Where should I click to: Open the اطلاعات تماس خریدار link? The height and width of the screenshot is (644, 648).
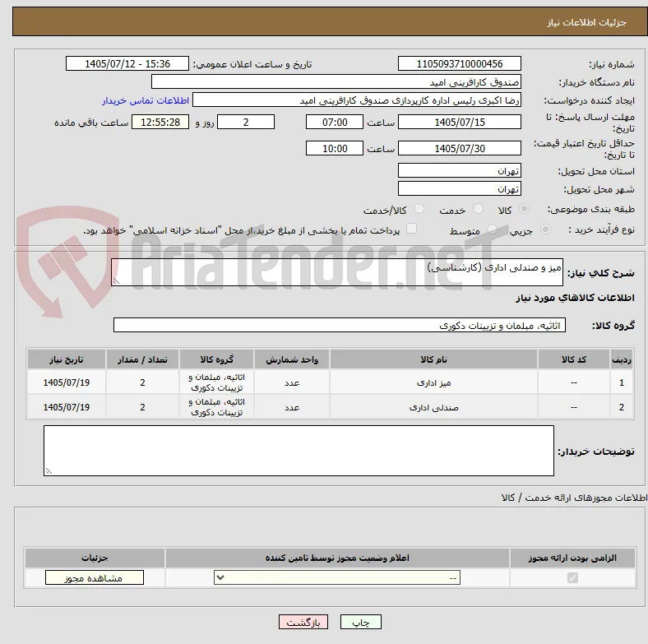click(x=146, y=100)
